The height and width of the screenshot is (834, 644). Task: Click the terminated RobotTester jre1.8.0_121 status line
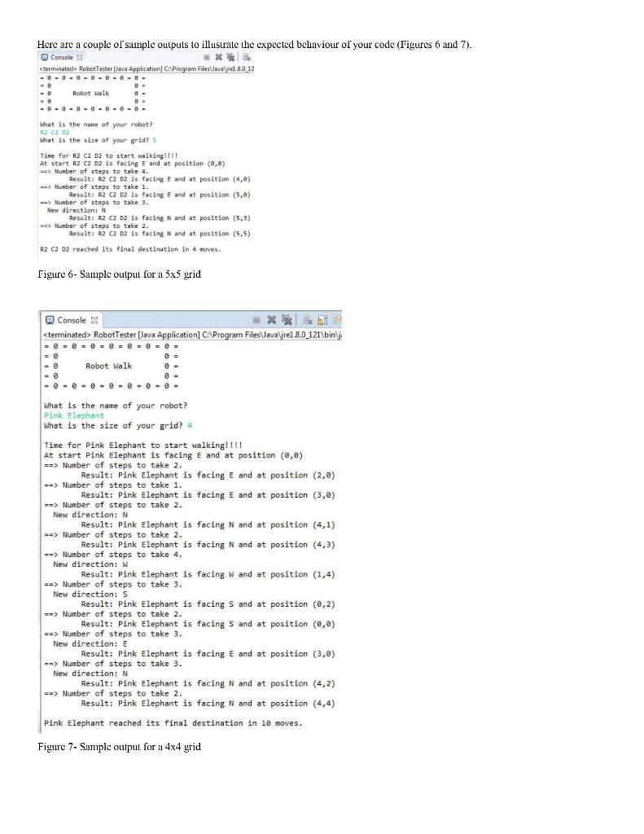192,335
